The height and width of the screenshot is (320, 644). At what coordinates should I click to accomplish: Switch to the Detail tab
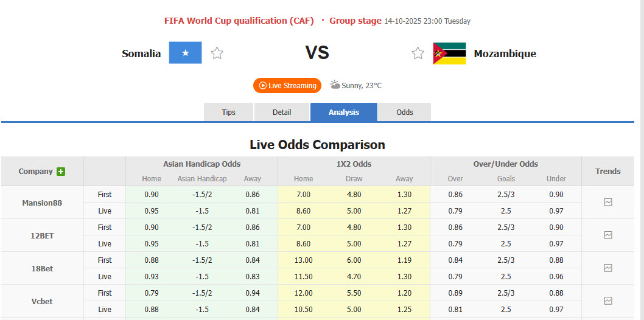click(x=282, y=113)
